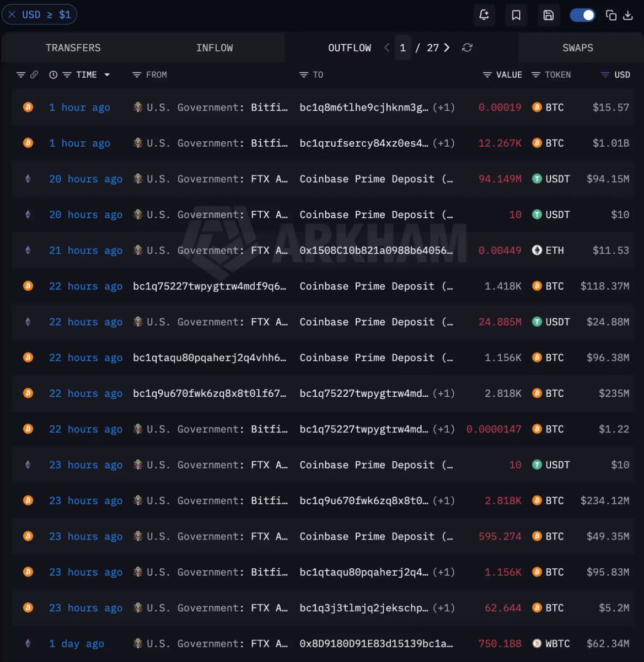Screen dimensions: 644x662
Task: Click U.S. Government sender in $5.2M row
Action: tap(210, 608)
